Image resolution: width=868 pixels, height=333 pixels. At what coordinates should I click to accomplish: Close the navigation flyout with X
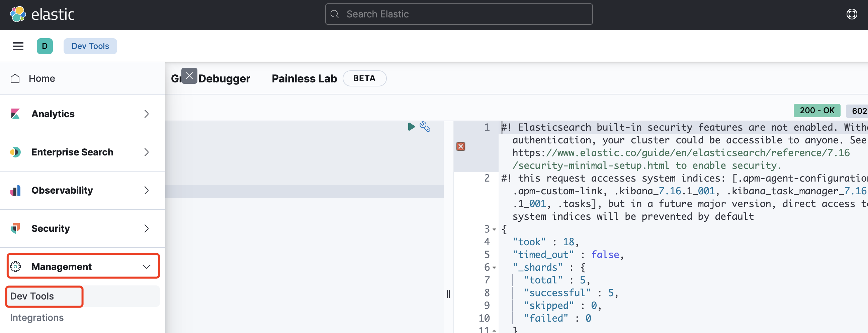click(189, 76)
